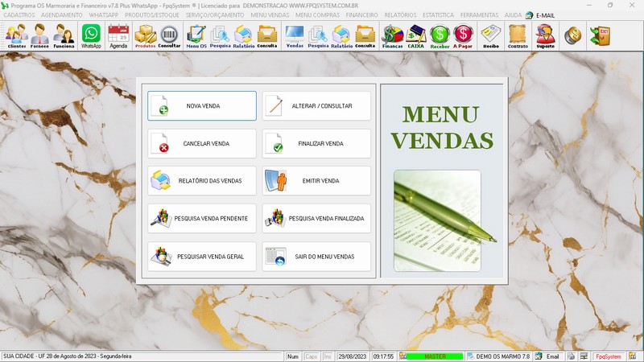Open the Agenda calendar icon
Viewport: 644px width, 362px height.
pyautogui.click(x=118, y=36)
